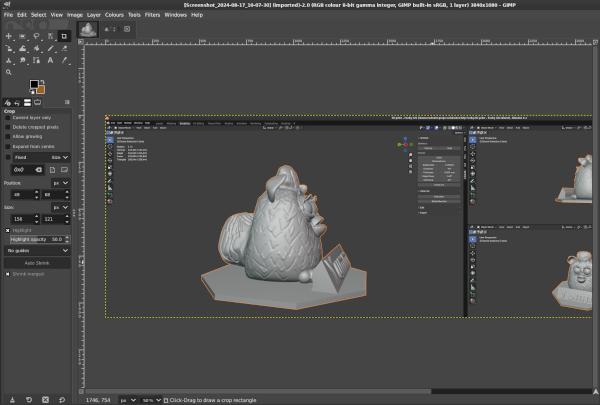Open the View menu
Image resolution: width=600 pixels, height=405 pixels.
56,15
